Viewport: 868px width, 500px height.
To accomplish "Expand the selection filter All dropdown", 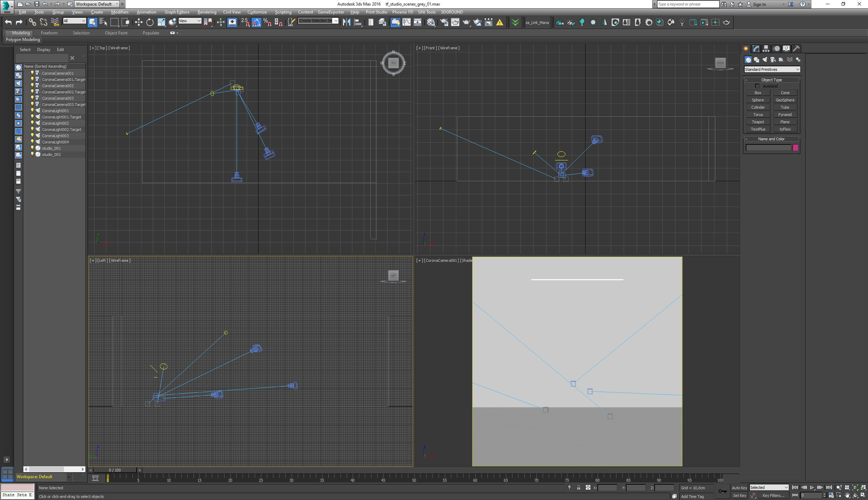I will (x=74, y=21).
